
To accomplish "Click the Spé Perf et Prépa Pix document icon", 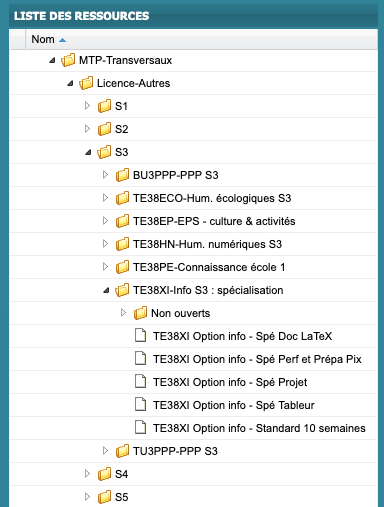I will pyautogui.click(x=140, y=359).
